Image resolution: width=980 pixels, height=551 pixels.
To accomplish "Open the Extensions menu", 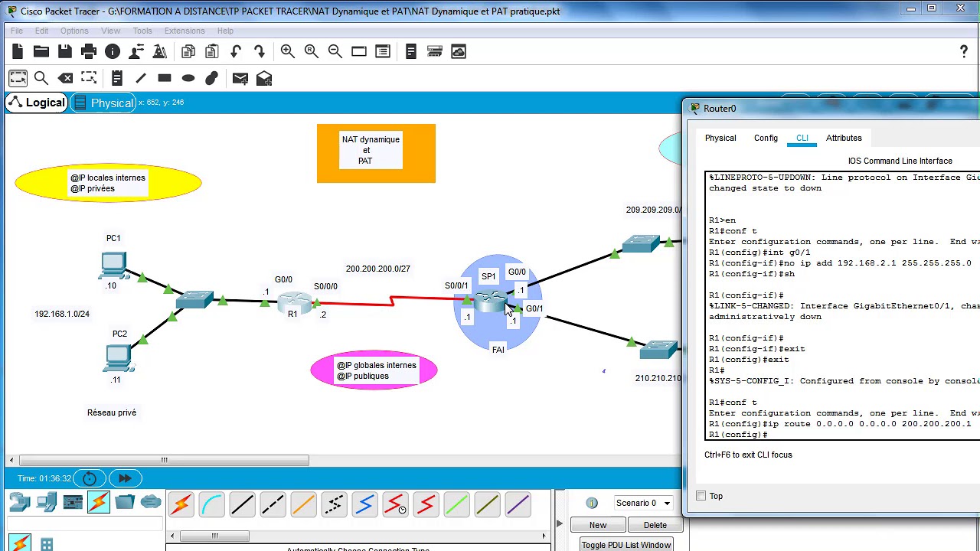I will coord(185,31).
